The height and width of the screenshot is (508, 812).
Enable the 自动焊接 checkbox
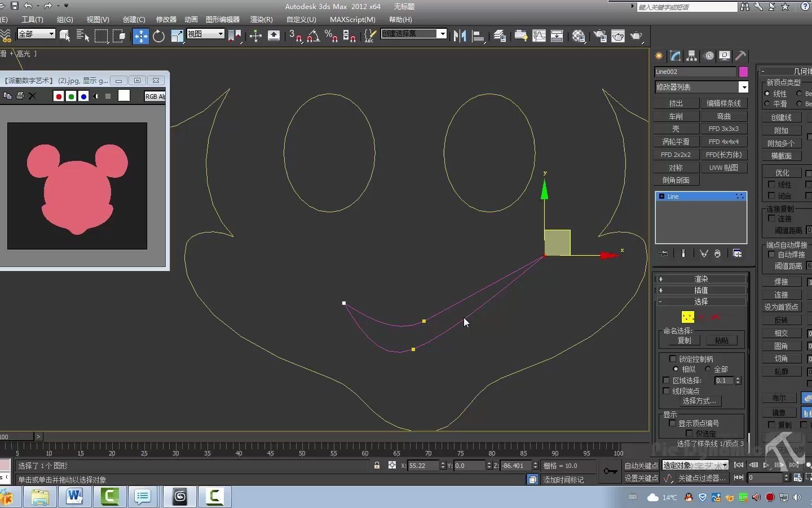click(771, 255)
